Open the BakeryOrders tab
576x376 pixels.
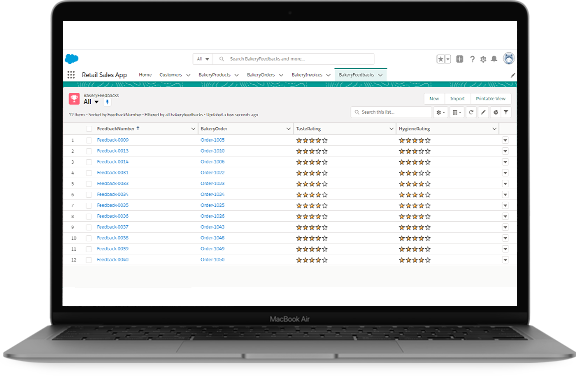coord(261,75)
